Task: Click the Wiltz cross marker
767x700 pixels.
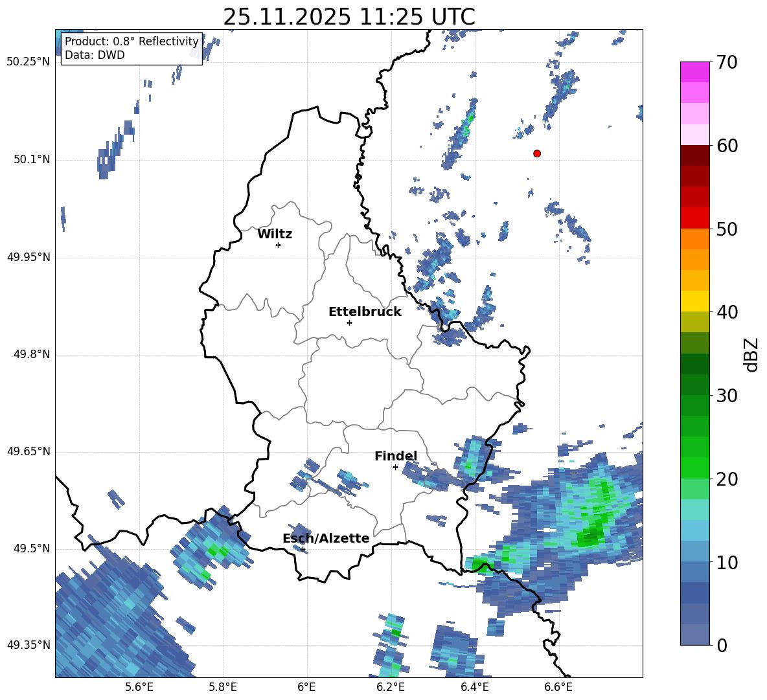Action: tap(279, 245)
